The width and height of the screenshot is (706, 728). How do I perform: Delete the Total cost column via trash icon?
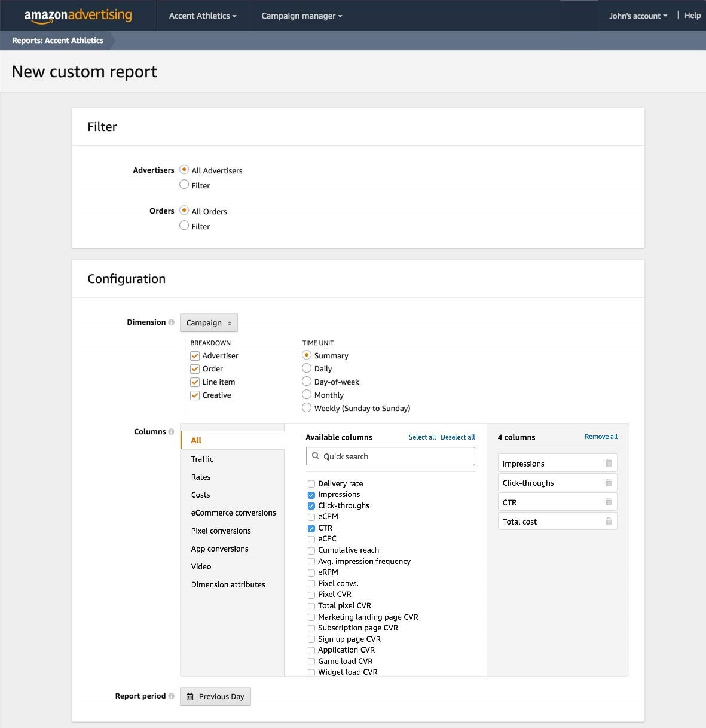pos(609,522)
